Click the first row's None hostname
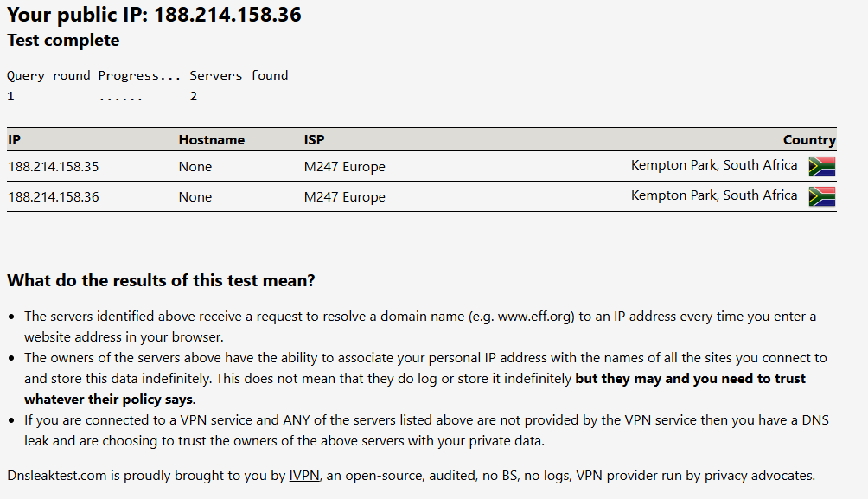The image size is (868, 499). pos(195,166)
